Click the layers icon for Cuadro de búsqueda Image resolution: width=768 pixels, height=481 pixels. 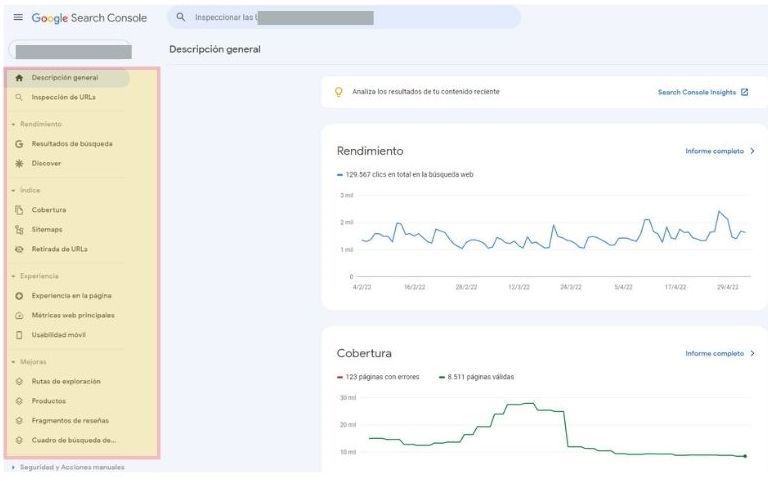(x=19, y=440)
